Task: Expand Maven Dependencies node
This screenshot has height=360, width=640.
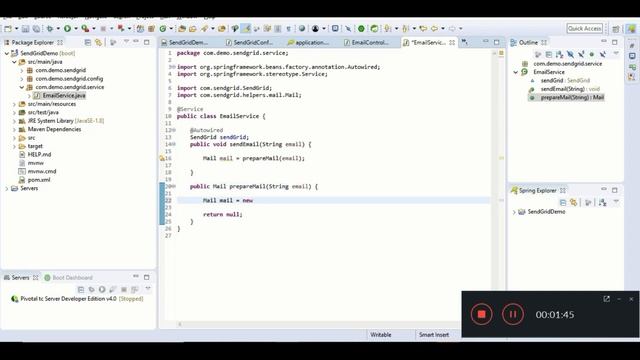Action: (14, 129)
